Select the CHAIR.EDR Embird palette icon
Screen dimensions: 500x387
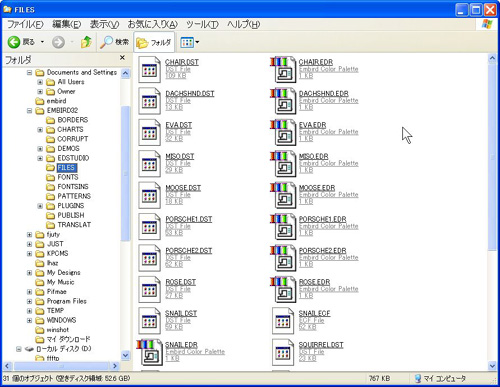pos(283,69)
